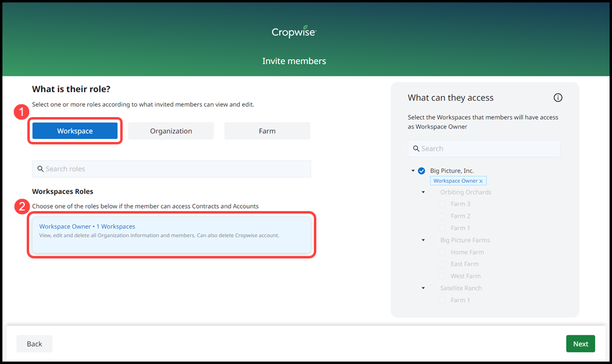Check the Farm 3 checkbox under Orbiting Orchards

click(x=441, y=204)
